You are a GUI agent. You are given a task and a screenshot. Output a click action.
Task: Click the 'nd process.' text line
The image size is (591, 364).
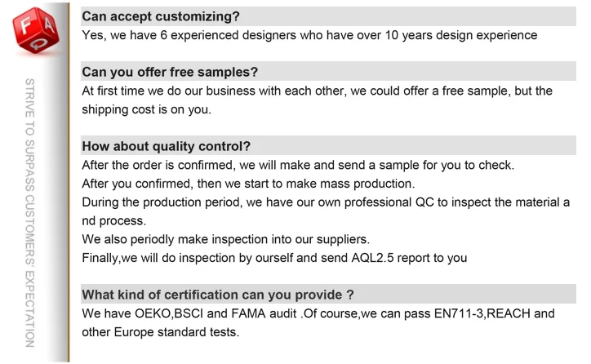coord(114,221)
